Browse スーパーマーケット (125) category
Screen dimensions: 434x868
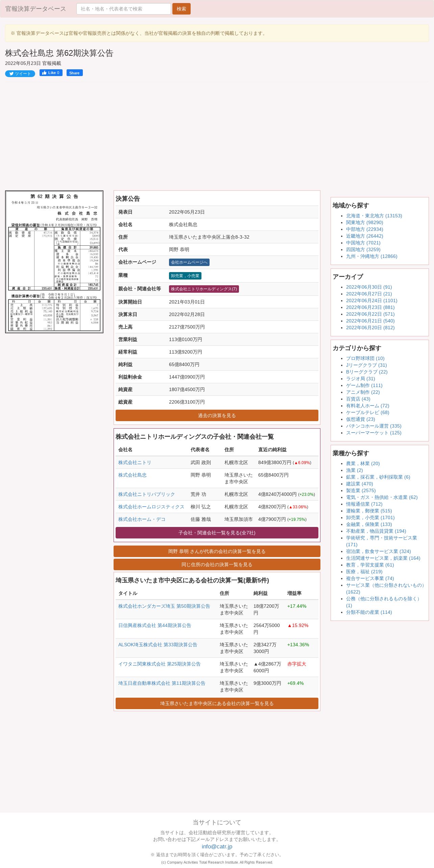click(x=373, y=433)
